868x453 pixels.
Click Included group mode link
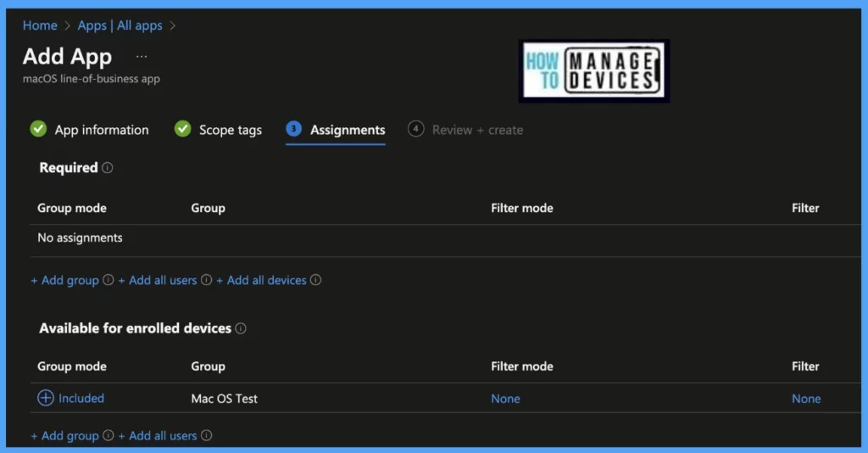click(x=81, y=398)
